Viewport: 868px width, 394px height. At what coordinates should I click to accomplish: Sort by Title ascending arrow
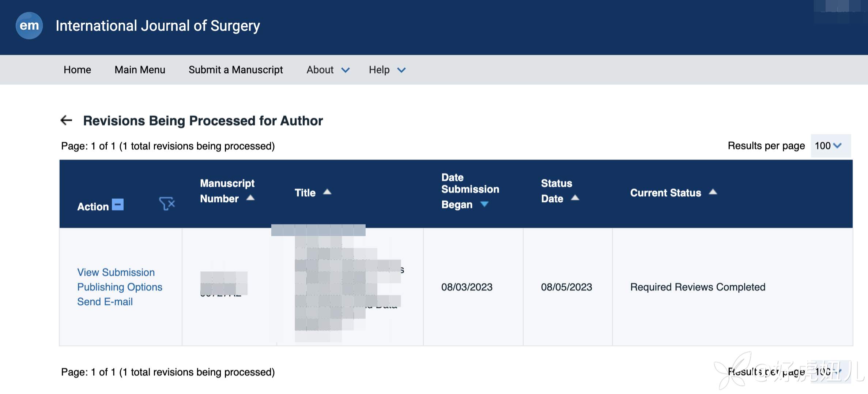tap(327, 192)
